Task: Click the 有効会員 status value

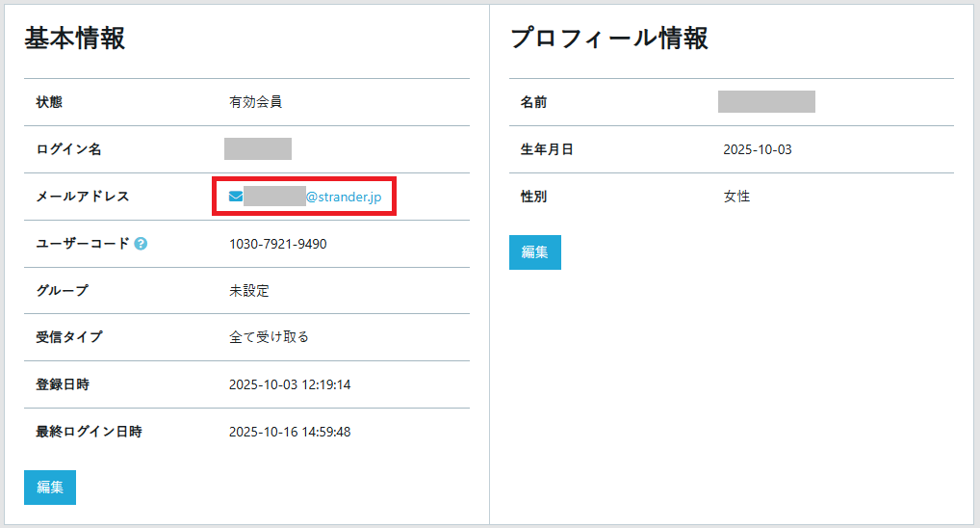Action: point(255,102)
